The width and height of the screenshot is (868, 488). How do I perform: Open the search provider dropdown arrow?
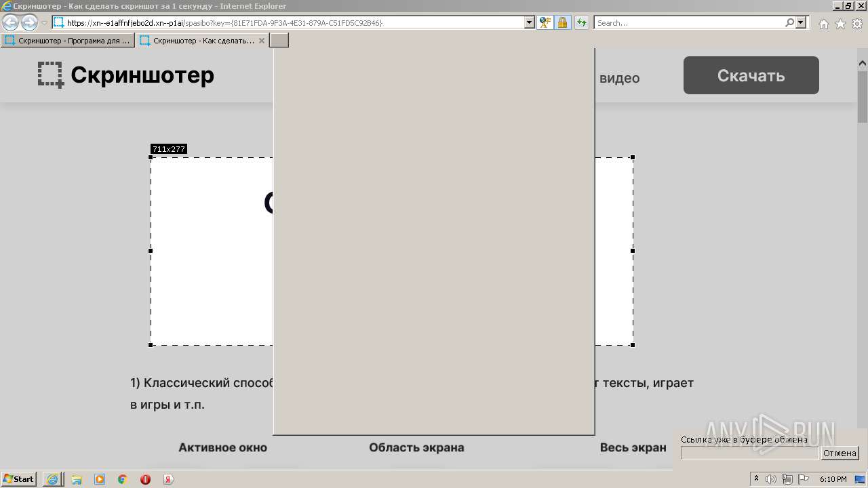pyautogui.click(x=801, y=23)
